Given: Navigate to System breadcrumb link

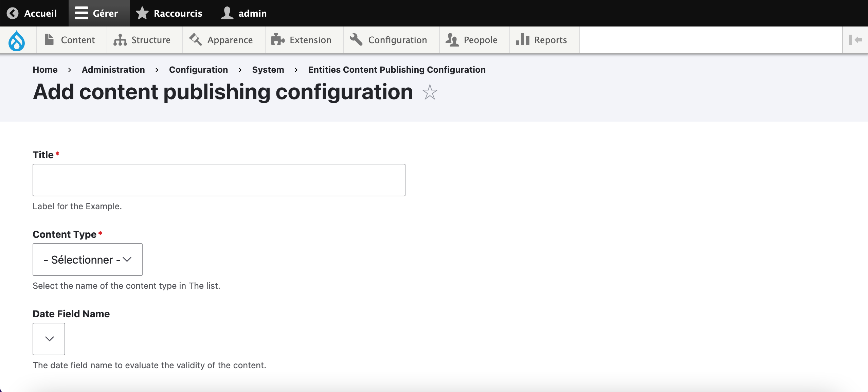Looking at the screenshot, I should (x=268, y=70).
